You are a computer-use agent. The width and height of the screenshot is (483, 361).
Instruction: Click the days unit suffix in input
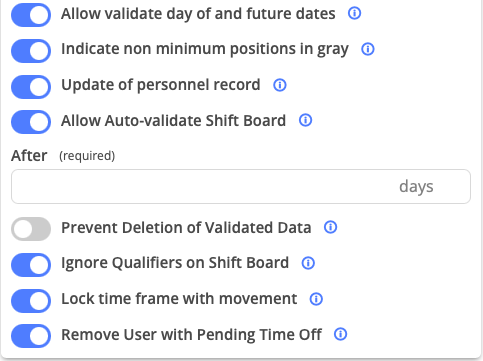[416, 187]
